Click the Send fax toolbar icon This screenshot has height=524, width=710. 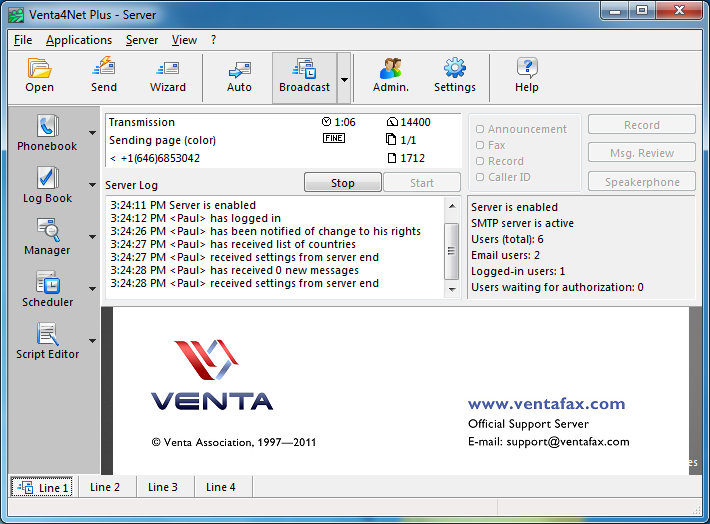pos(104,66)
